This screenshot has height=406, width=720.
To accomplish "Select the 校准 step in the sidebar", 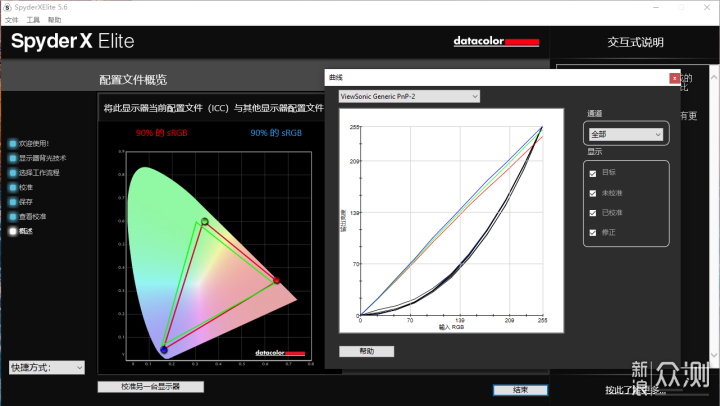I will pos(21,187).
